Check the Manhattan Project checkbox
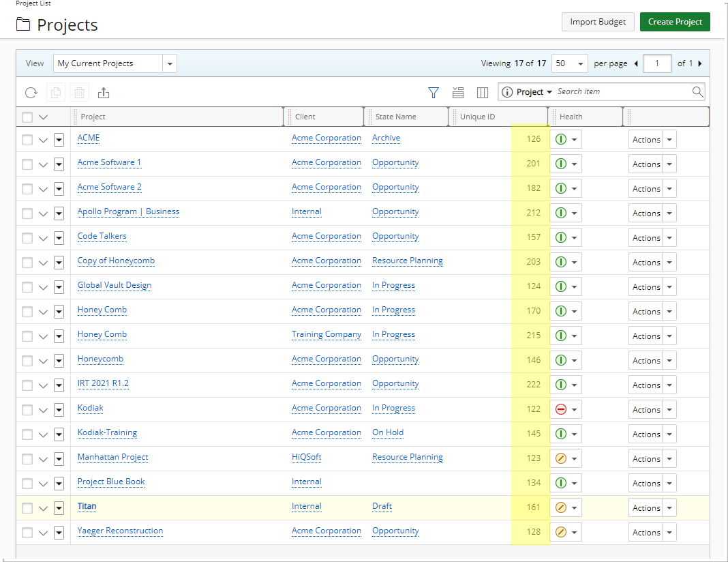728x562 pixels. [27, 459]
